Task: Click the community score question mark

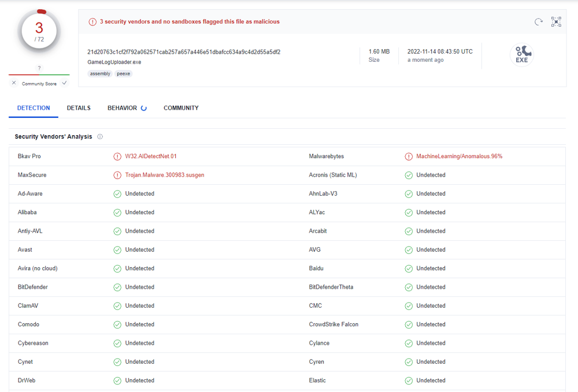Action: pyautogui.click(x=39, y=68)
